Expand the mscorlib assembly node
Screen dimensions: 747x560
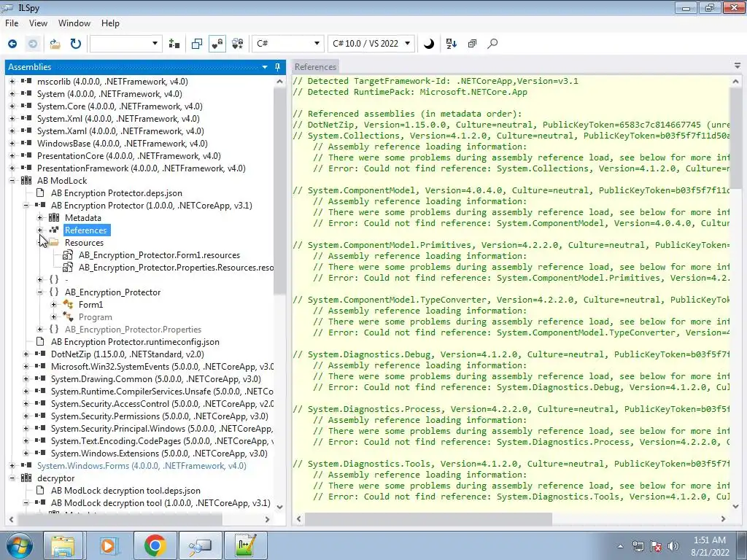(x=12, y=82)
